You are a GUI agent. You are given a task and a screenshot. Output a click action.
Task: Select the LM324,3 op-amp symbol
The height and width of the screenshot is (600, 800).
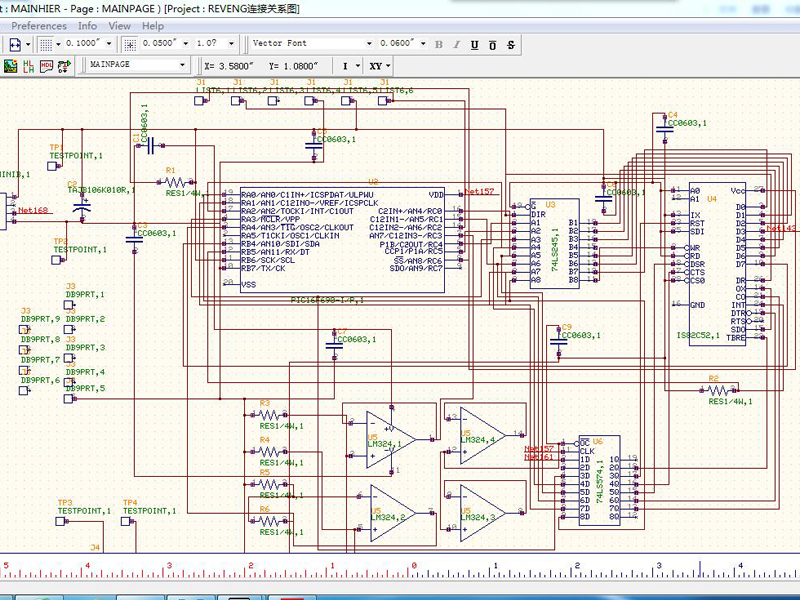(x=482, y=513)
